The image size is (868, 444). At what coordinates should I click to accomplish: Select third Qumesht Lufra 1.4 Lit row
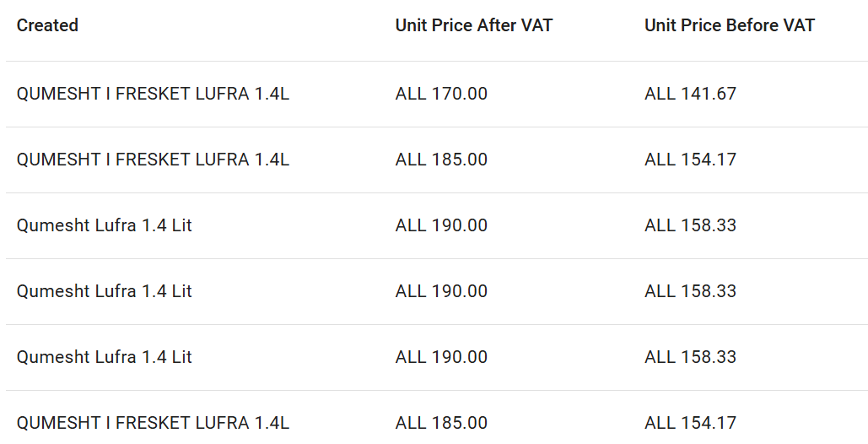(437, 358)
